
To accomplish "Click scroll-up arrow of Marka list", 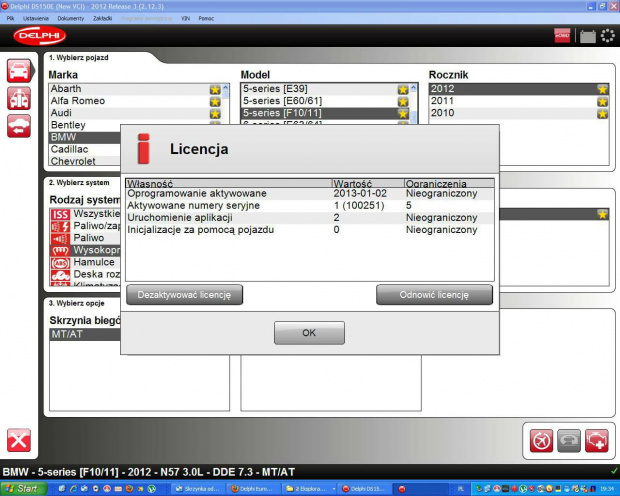I will click(225, 87).
